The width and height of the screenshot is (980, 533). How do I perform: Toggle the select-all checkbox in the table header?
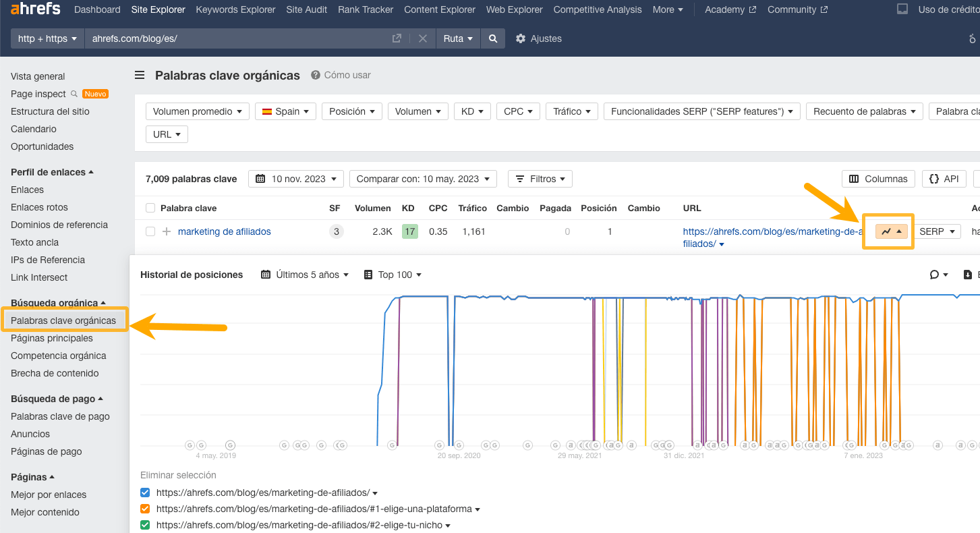(x=150, y=208)
